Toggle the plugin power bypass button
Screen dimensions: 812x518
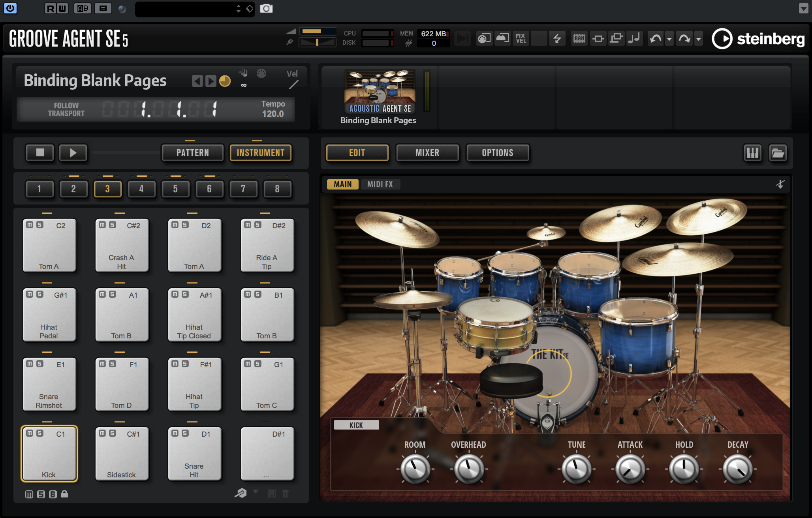10,8
